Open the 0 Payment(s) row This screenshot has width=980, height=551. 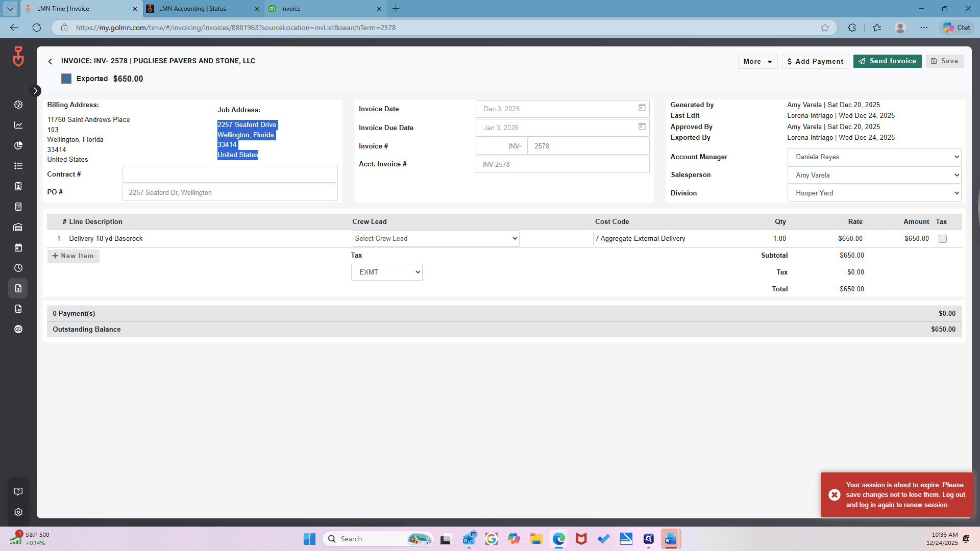coord(504,313)
